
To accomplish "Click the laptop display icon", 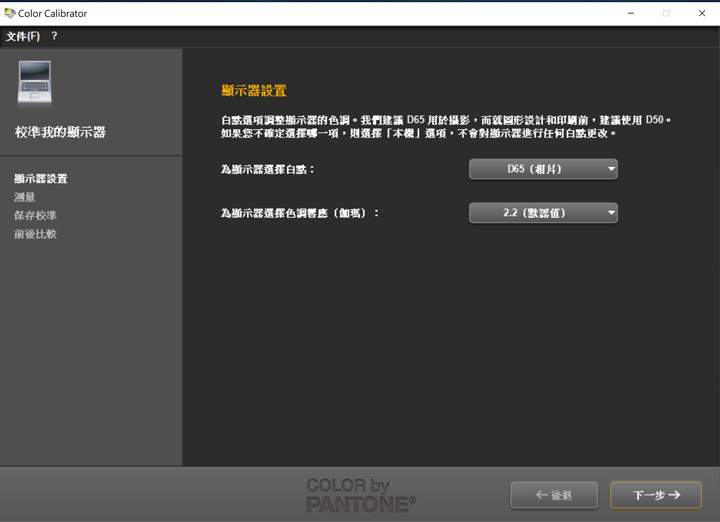I will tap(35, 82).
